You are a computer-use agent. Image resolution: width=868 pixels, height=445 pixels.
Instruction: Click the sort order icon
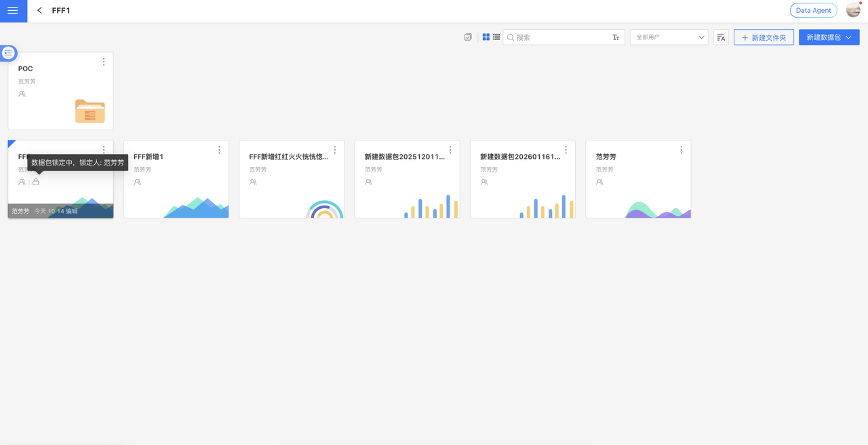[721, 38]
